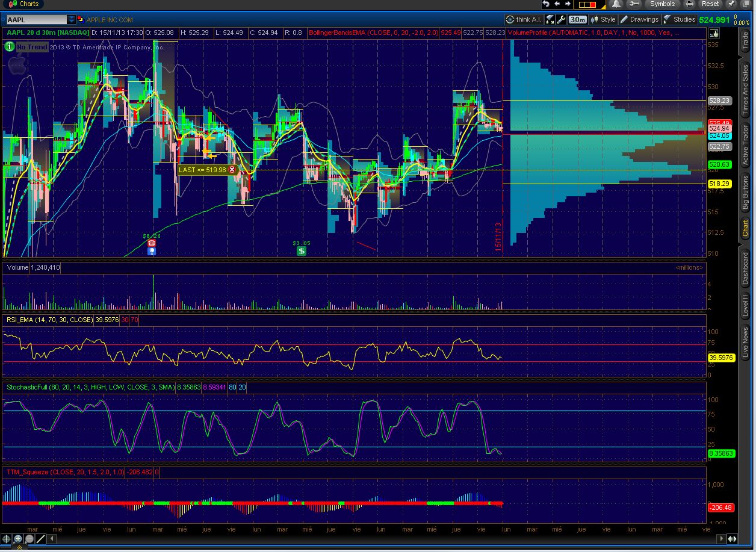This screenshot has width=756, height=552.
Task: Open the Studies menu
Action: pyautogui.click(x=680, y=19)
